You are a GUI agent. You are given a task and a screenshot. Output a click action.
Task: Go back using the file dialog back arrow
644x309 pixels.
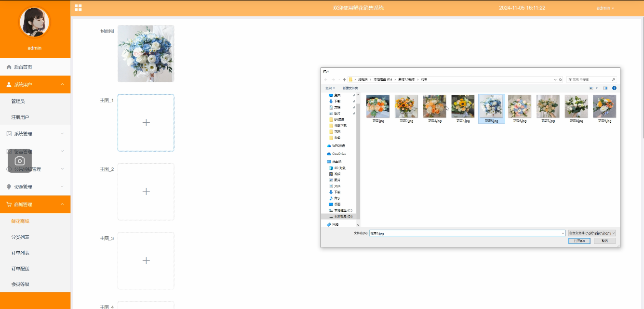coord(326,79)
